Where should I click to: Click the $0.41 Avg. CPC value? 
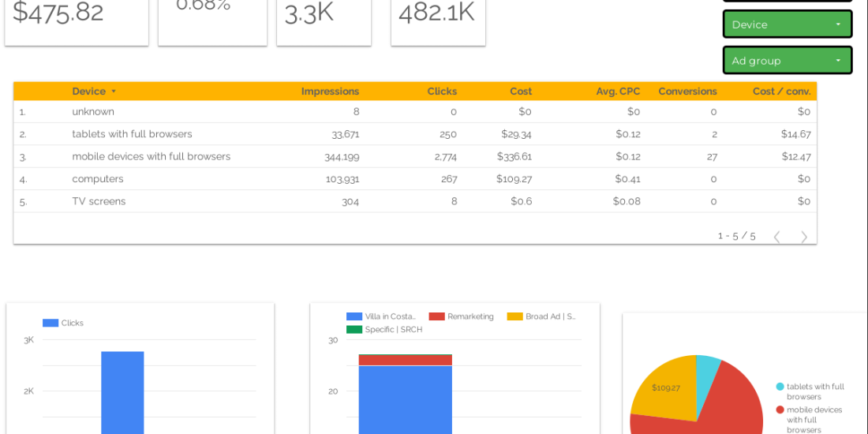(x=628, y=179)
